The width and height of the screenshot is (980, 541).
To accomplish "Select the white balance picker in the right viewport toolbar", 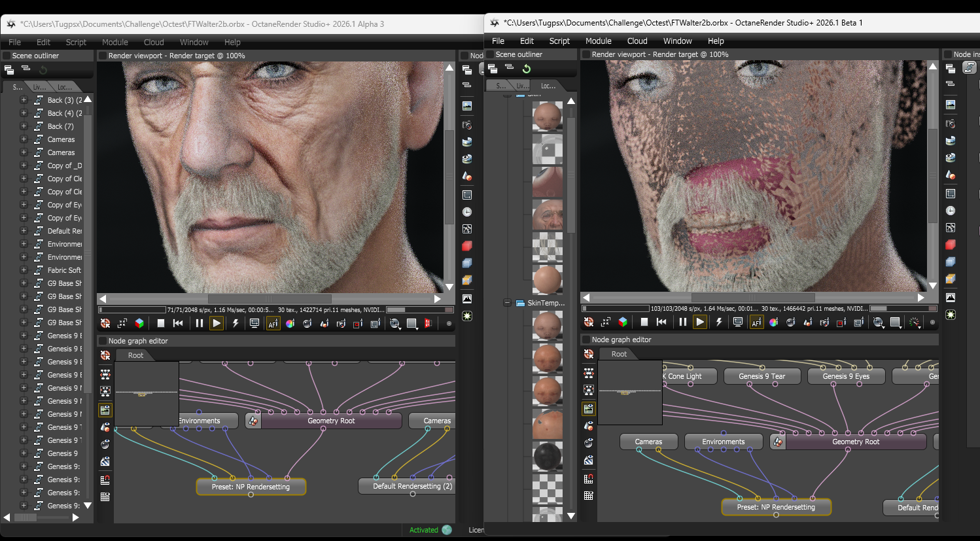I will 773,322.
